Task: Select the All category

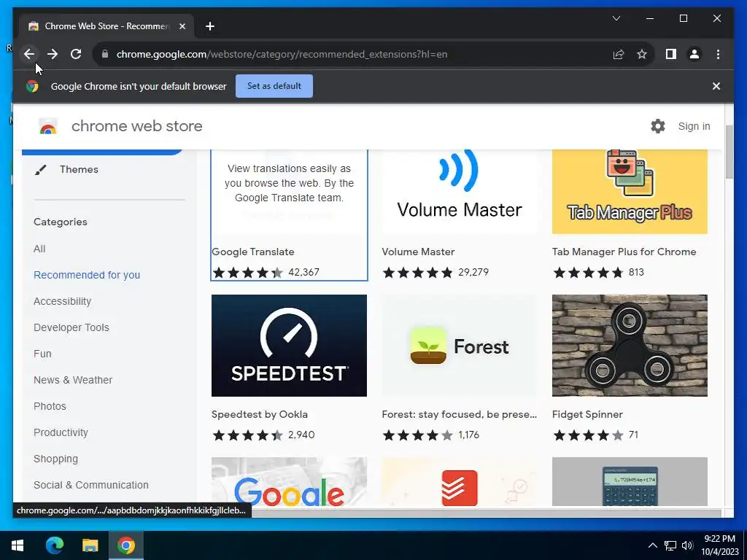Action: [x=39, y=249]
